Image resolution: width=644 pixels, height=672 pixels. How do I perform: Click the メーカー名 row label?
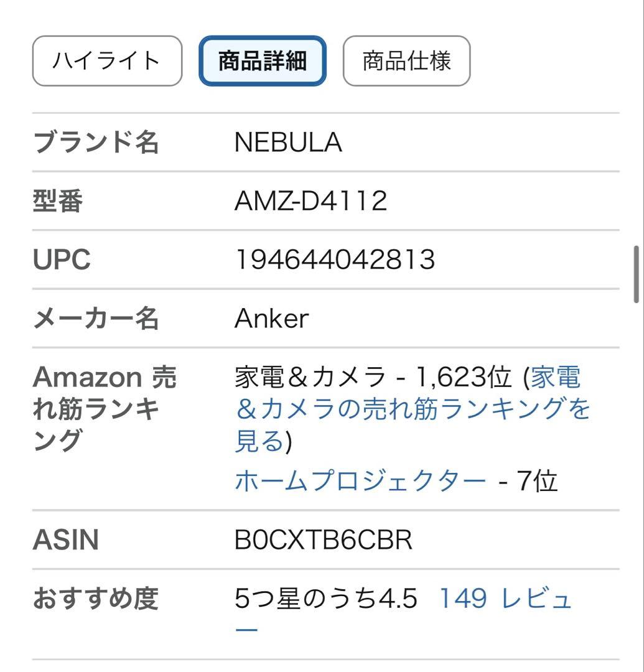pyautogui.click(x=96, y=319)
